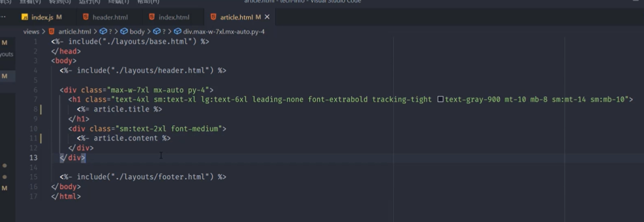Click the M modified badge on index.js tab
This screenshot has width=644, height=222.
[x=58, y=17]
